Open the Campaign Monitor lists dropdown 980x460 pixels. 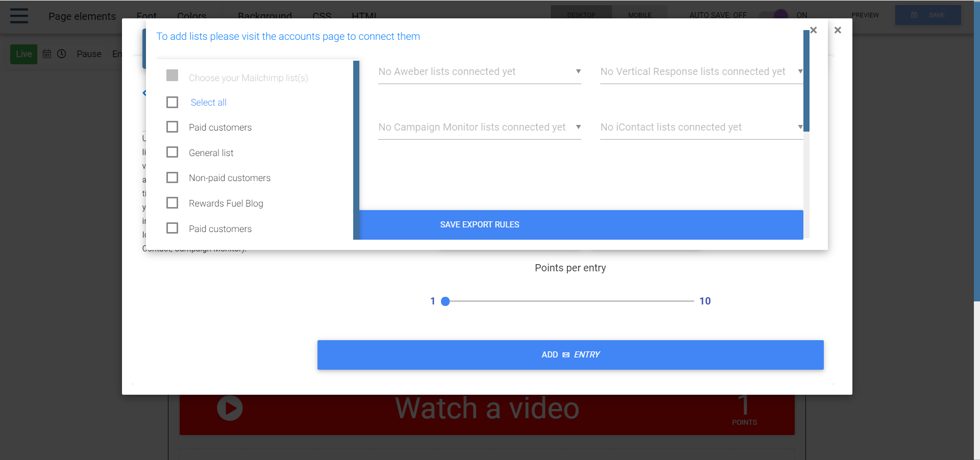click(x=480, y=127)
